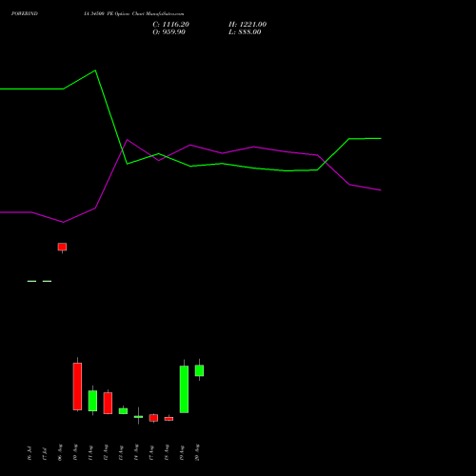Select the last green candle on 20 Aug
The height and width of the screenshot is (476, 476).
click(x=199, y=370)
